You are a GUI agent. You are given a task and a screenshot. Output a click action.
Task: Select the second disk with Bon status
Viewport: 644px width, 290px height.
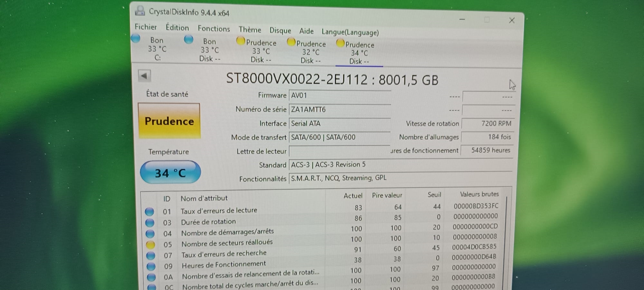(x=209, y=50)
